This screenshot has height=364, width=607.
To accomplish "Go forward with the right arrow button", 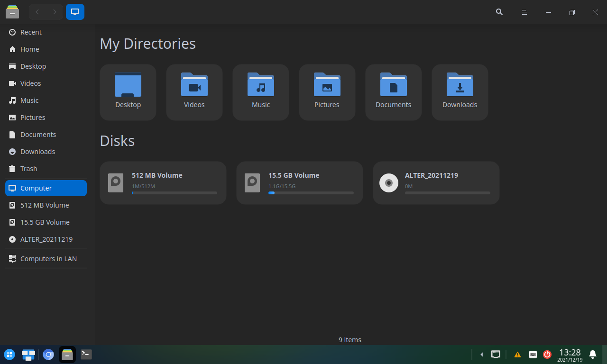I will pos(55,12).
